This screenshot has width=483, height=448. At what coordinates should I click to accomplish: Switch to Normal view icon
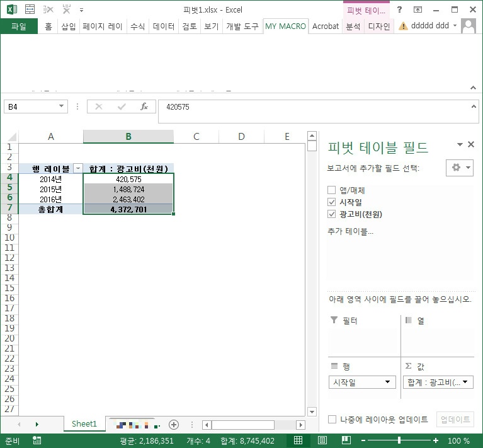tap(298, 440)
